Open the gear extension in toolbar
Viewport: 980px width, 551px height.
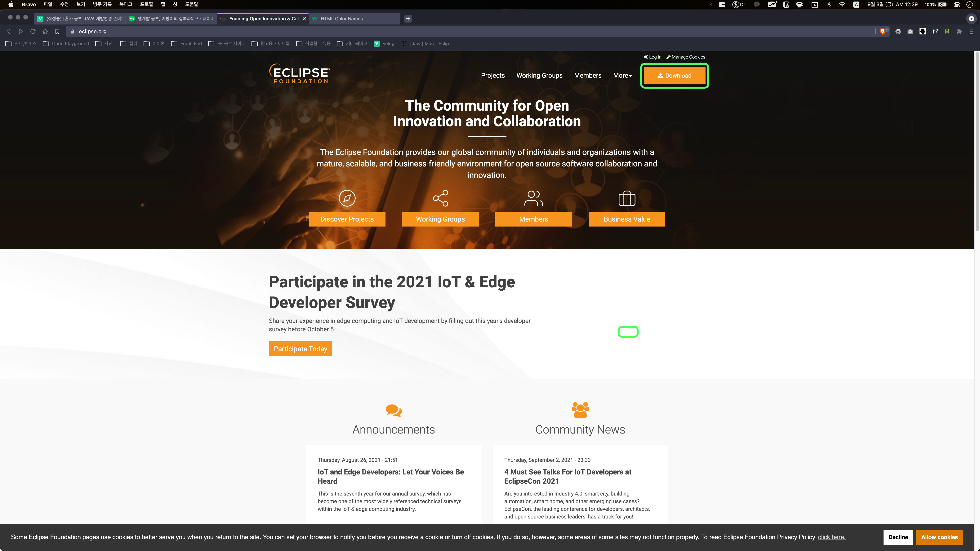(x=898, y=32)
